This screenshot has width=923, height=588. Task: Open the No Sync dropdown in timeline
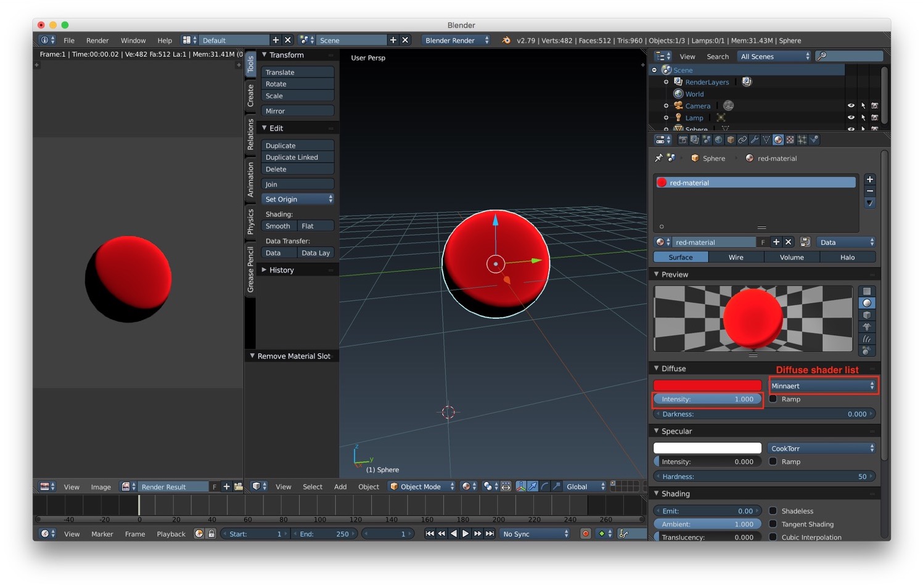[x=535, y=534]
